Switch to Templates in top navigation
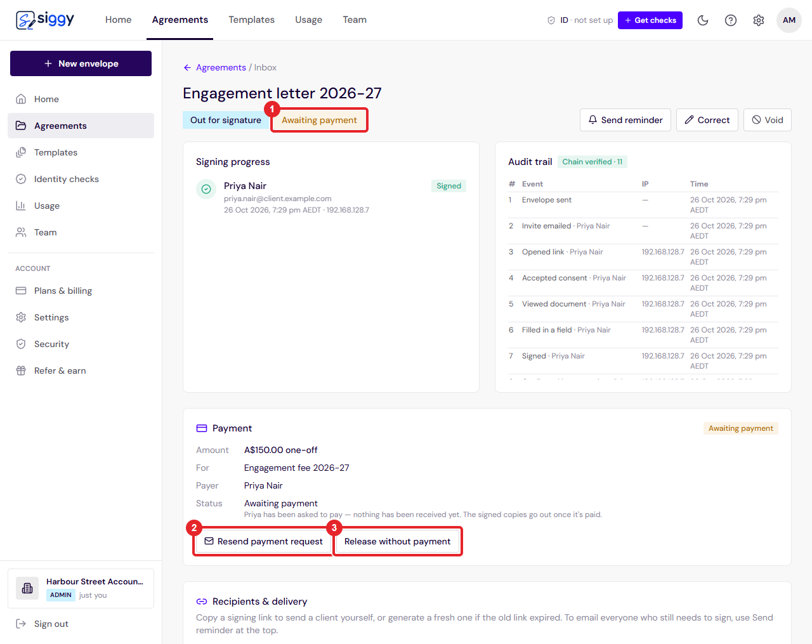This screenshot has height=644, width=812. click(252, 20)
